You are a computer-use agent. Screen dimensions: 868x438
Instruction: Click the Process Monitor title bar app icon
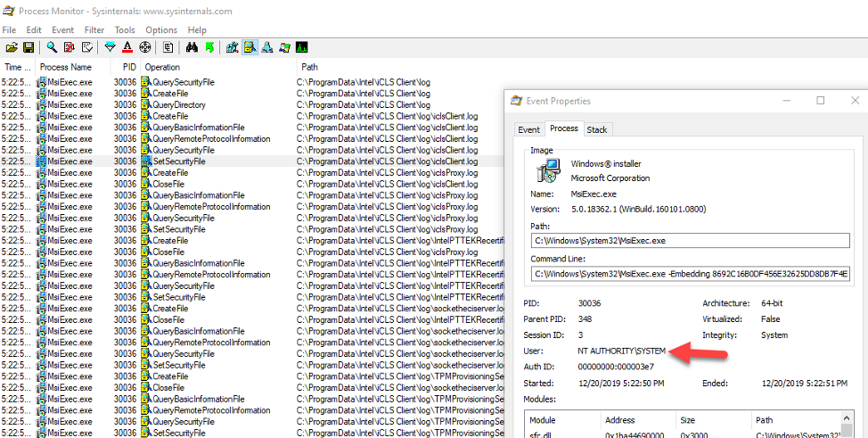point(8,11)
